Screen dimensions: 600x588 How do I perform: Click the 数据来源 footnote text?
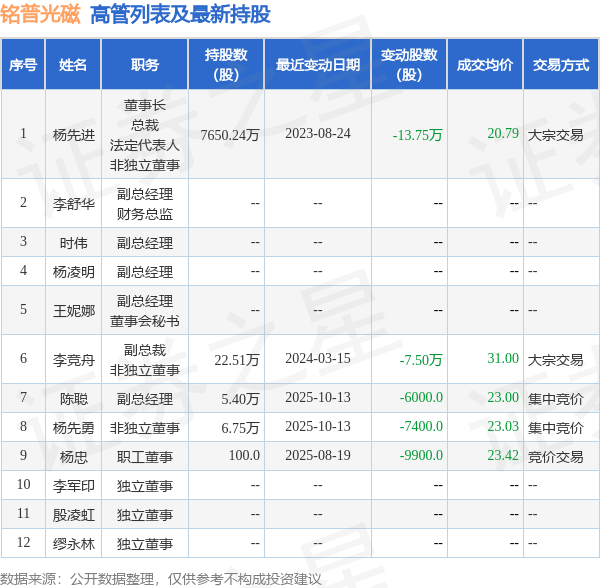160,579
